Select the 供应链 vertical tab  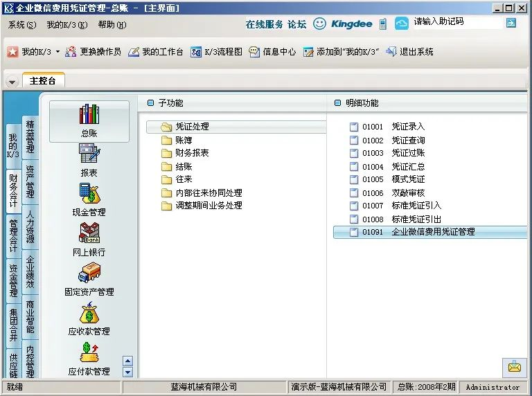[x=13, y=365]
